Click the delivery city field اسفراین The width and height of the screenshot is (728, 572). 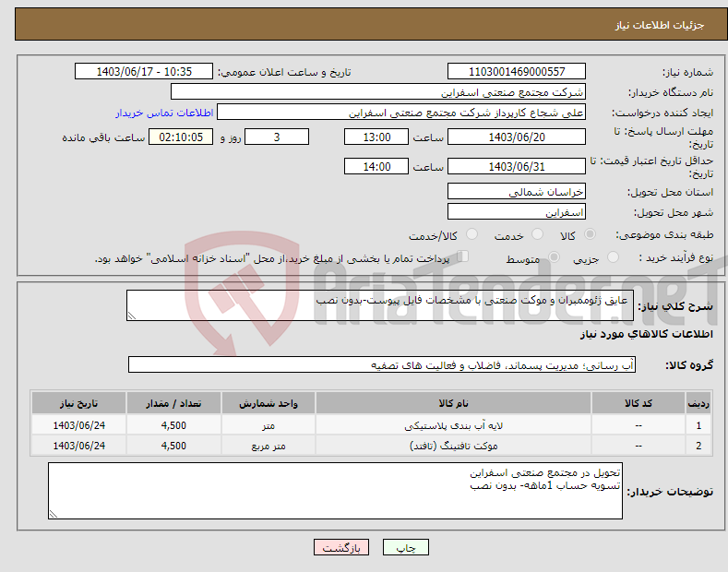pyautogui.click(x=517, y=211)
